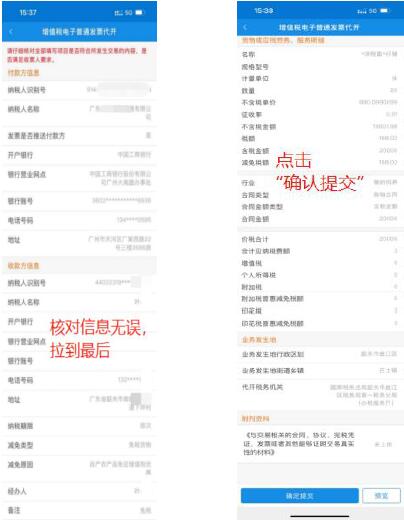Tap the home indicator bar on right phone
This screenshot has width=404, height=520.
[320, 516]
